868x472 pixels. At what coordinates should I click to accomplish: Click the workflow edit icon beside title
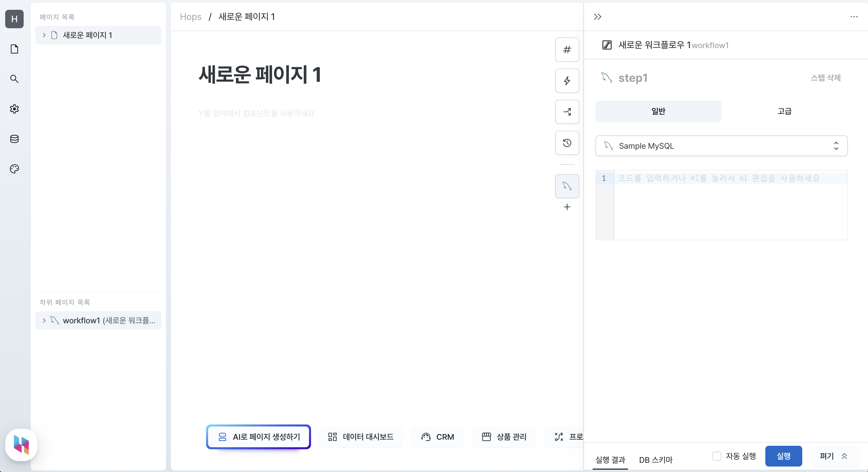click(x=607, y=45)
